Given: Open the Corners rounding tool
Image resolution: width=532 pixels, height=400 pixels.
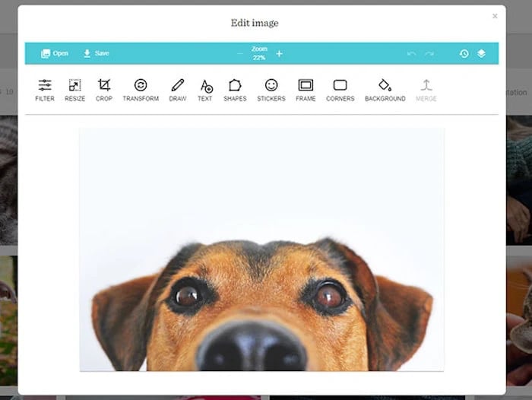Looking at the screenshot, I should click(x=340, y=90).
